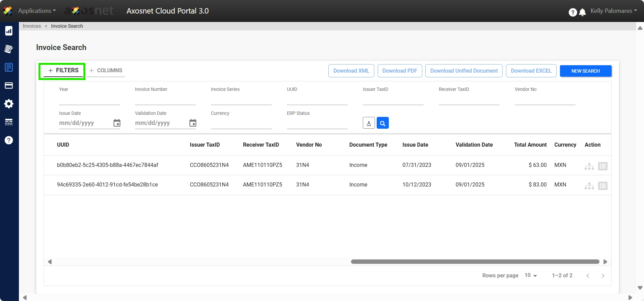
Task: Click the blue search magnifier button
Action: pyautogui.click(x=382, y=123)
